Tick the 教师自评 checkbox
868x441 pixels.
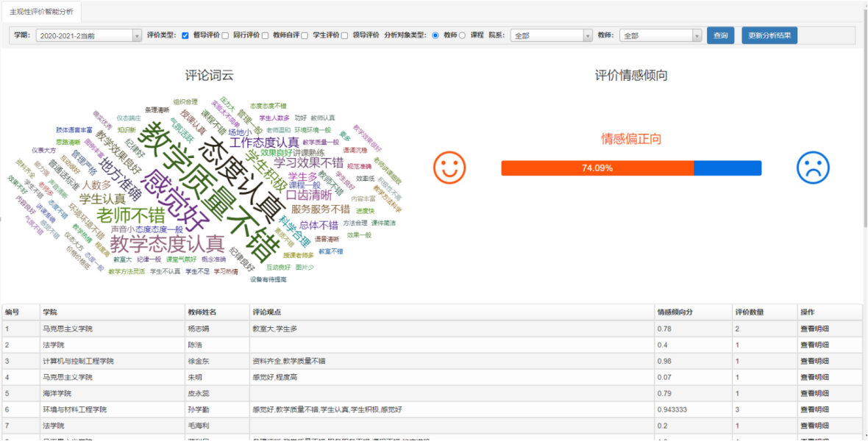pos(265,35)
